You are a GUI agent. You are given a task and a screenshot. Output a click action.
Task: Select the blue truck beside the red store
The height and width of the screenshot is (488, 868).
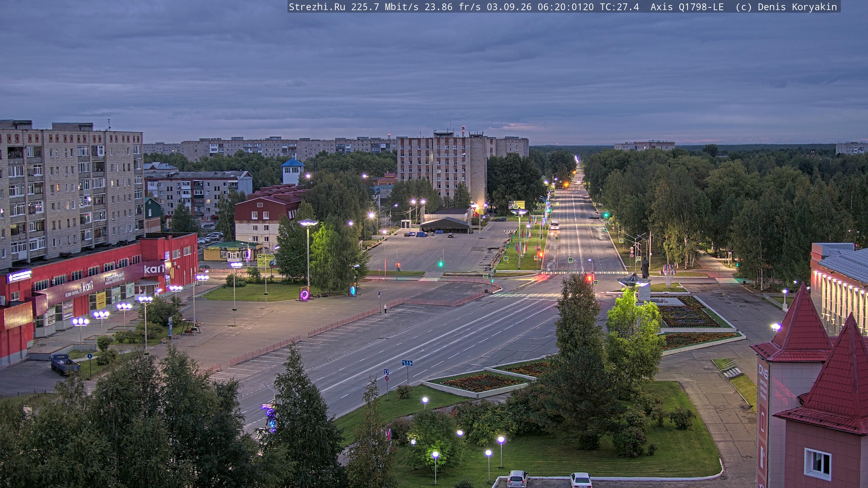pos(65,364)
